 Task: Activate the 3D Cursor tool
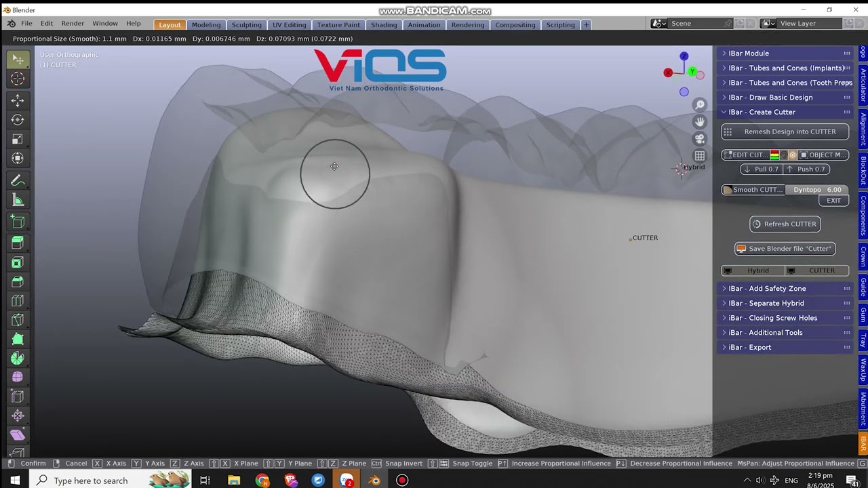[18, 79]
